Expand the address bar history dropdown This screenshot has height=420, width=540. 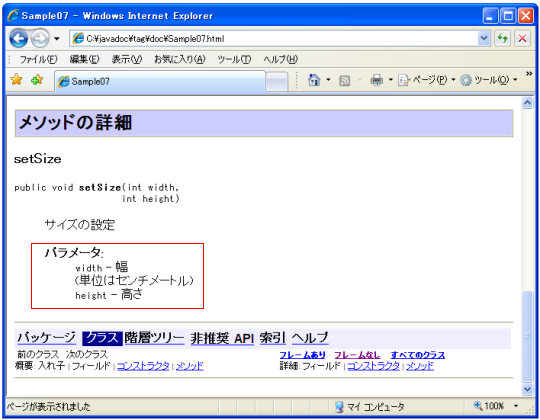pyautogui.click(x=484, y=38)
